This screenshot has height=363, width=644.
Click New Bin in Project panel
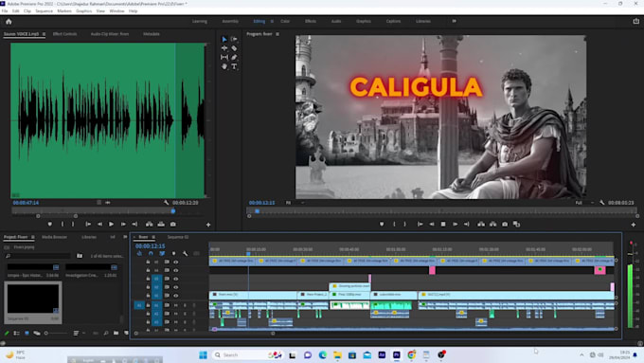(x=116, y=333)
